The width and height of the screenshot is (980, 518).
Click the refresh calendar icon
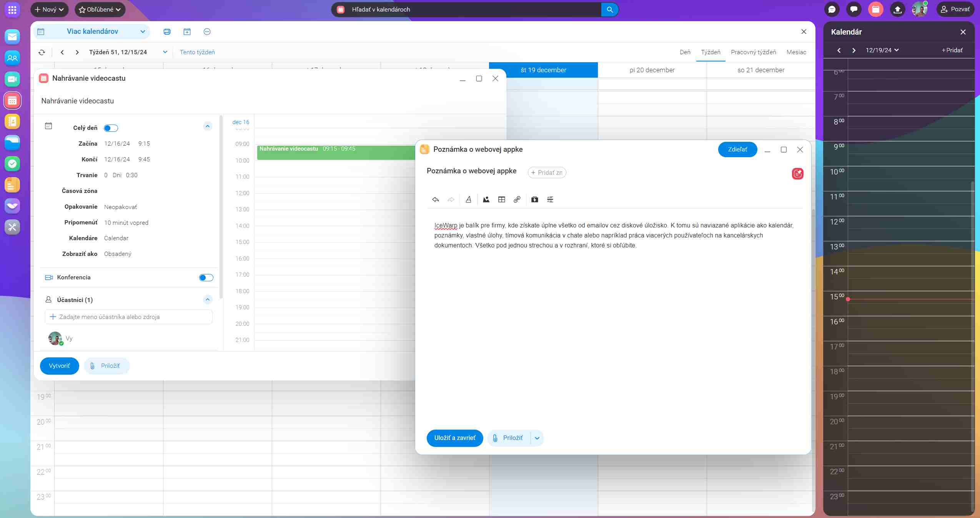(x=42, y=52)
